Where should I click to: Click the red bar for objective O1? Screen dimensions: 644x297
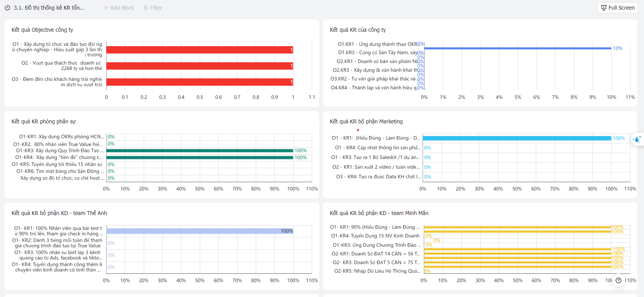tap(200, 50)
